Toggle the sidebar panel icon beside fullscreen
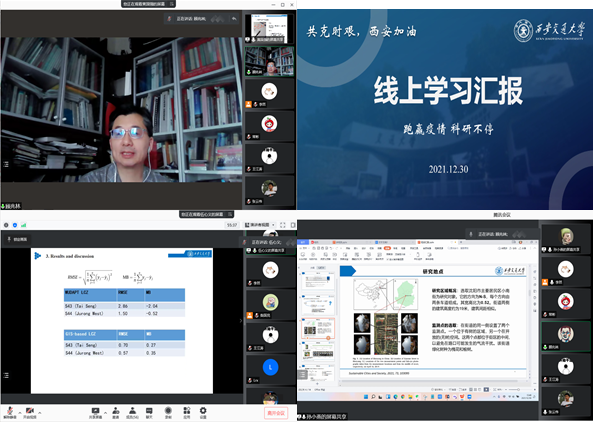 pos(293,225)
